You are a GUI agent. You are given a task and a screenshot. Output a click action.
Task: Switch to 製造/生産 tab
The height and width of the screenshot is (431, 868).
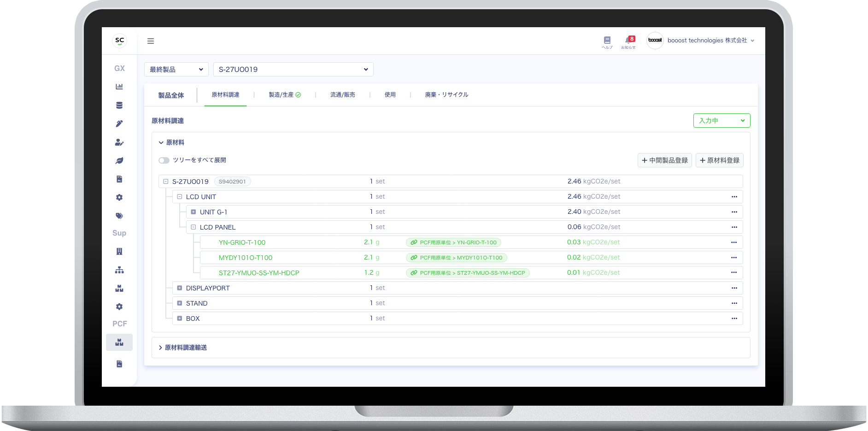pyautogui.click(x=285, y=95)
